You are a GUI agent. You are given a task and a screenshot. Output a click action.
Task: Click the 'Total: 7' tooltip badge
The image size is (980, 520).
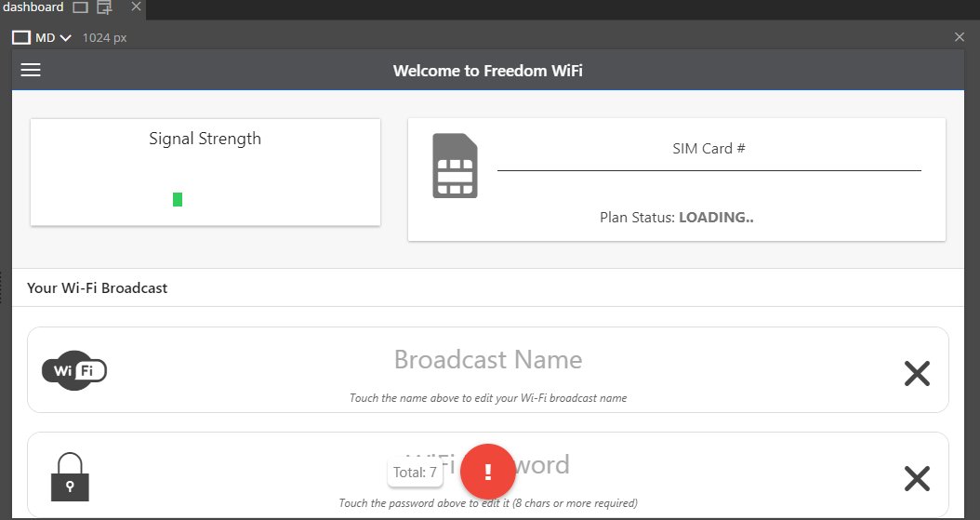(x=415, y=473)
